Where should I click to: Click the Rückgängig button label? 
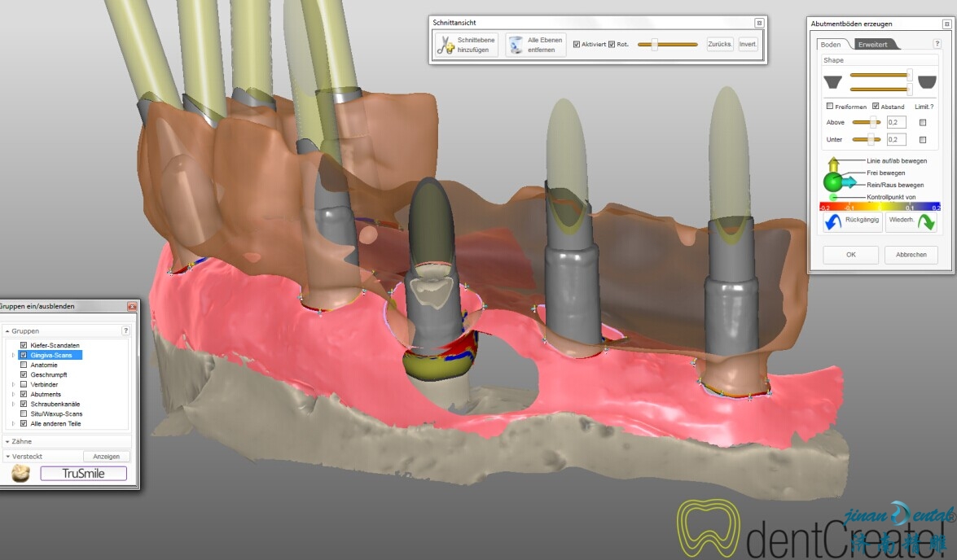point(862,220)
